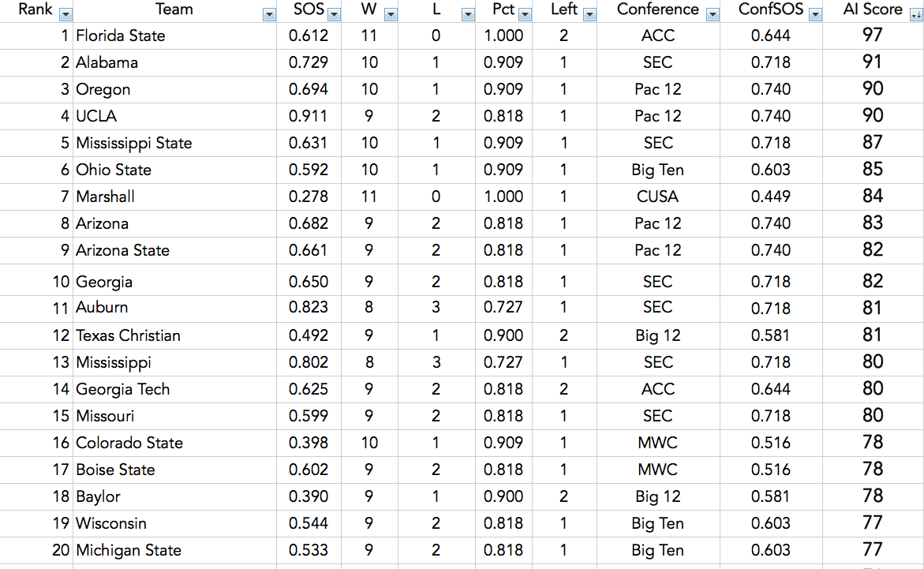Open the L column filter dropdown
This screenshot has height=569, width=924.
pos(468,15)
